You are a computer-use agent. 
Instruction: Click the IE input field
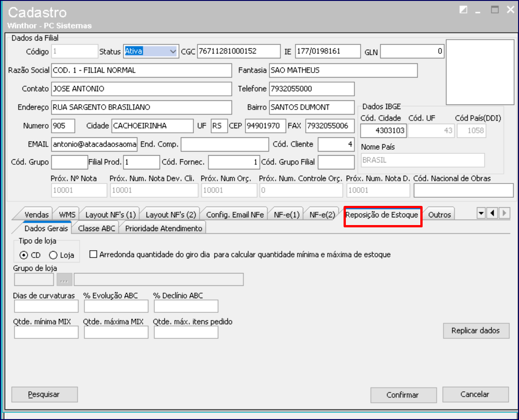pyautogui.click(x=328, y=51)
